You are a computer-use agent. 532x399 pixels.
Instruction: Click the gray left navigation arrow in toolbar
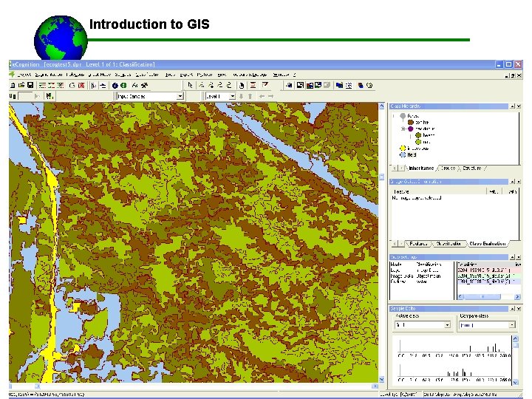(262, 96)
